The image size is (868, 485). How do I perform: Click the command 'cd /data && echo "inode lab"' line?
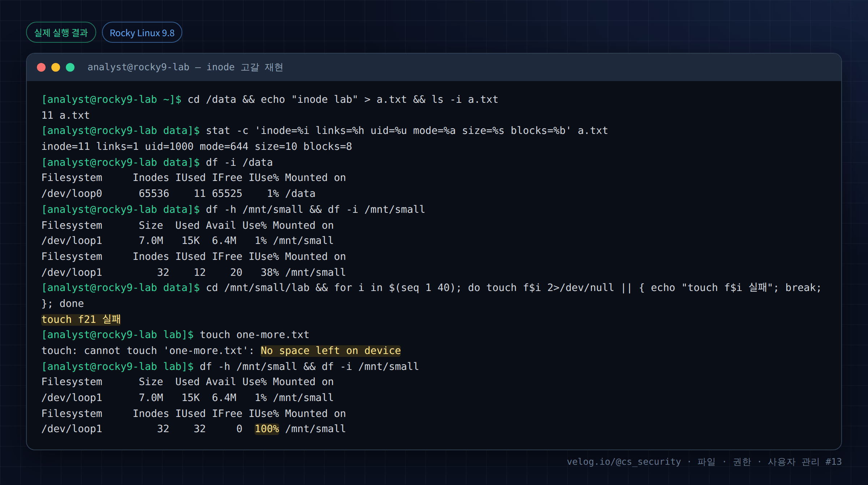(x=270, y=100)
